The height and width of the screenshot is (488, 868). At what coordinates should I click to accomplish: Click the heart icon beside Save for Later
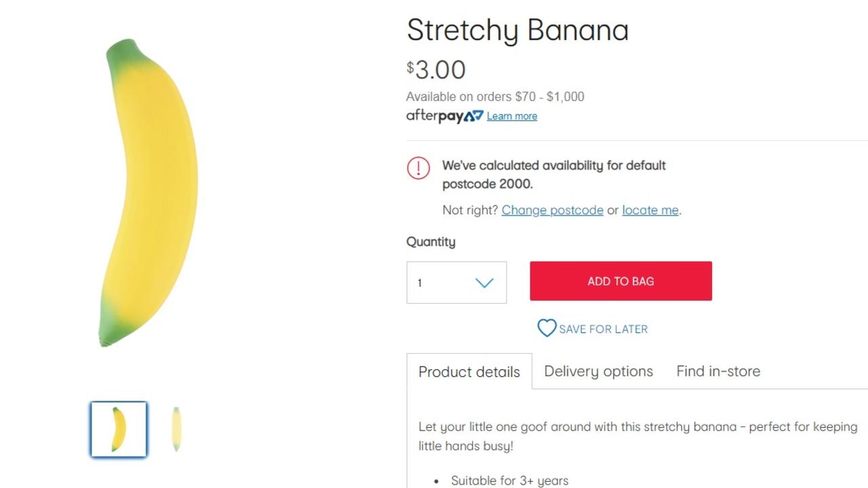tap(547, 328)
